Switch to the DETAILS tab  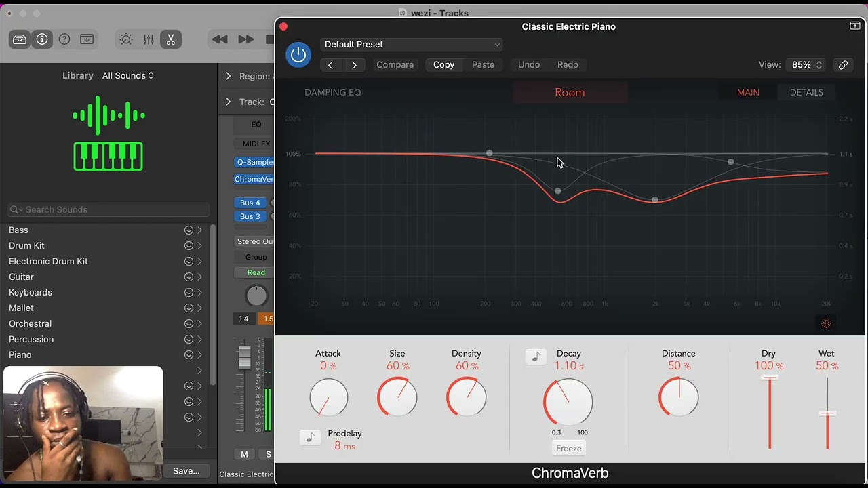[806, 92]
